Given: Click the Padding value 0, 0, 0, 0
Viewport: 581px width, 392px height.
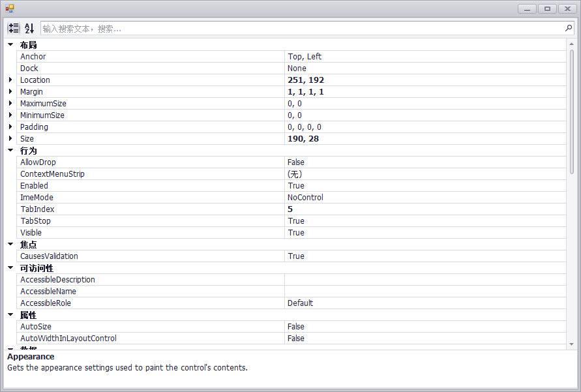Looking at the screenshot, I should tap(425, 127).
